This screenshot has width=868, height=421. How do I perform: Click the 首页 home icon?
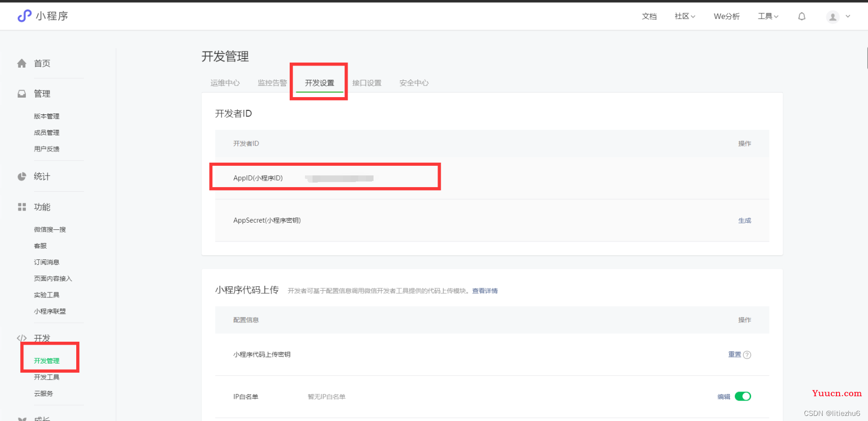coord(22,64)
